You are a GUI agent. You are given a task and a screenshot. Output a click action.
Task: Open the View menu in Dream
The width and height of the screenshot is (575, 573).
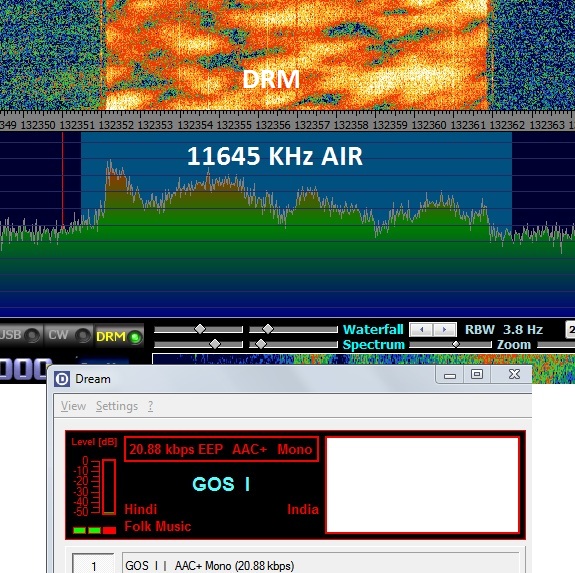coord(73,406)
